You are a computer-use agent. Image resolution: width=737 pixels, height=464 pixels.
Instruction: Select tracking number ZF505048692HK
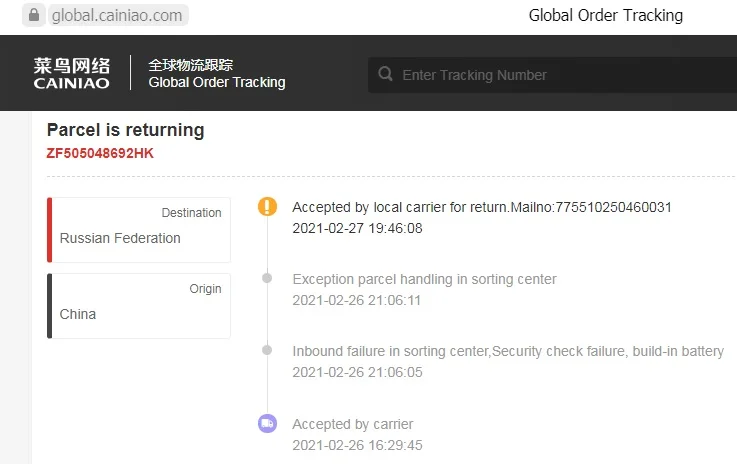click(x=100, y=153)
